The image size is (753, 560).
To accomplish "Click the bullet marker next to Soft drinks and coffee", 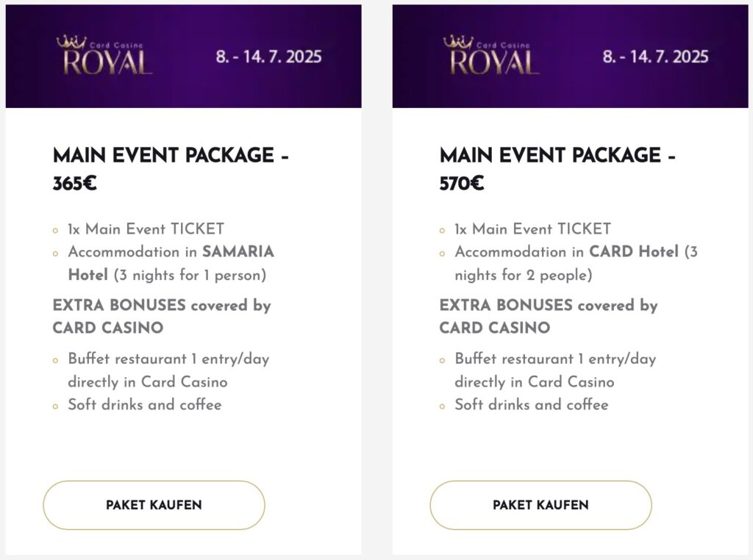I will coord(55,405).
